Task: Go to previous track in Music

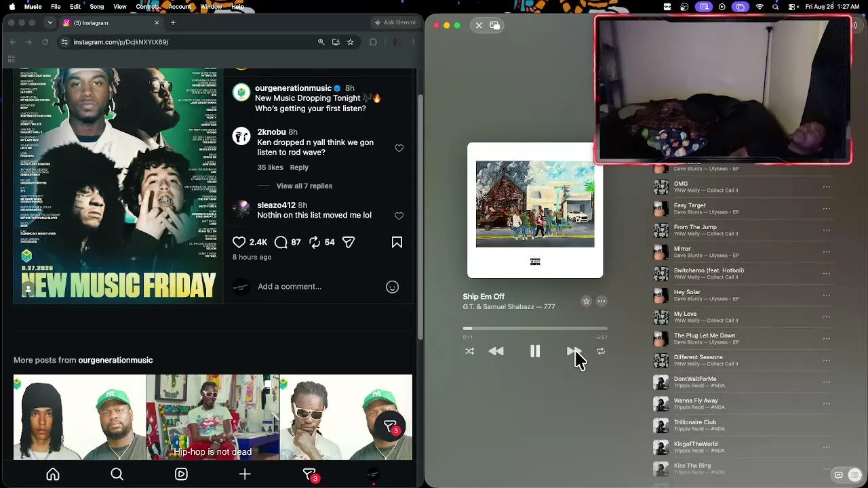Action: pos(496,351)
